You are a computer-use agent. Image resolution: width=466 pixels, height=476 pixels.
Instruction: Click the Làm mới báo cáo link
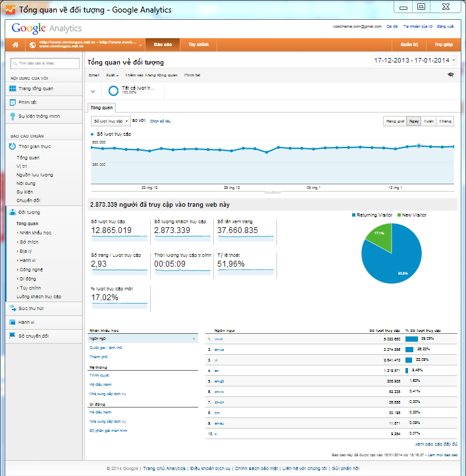(x=442, y=455)
